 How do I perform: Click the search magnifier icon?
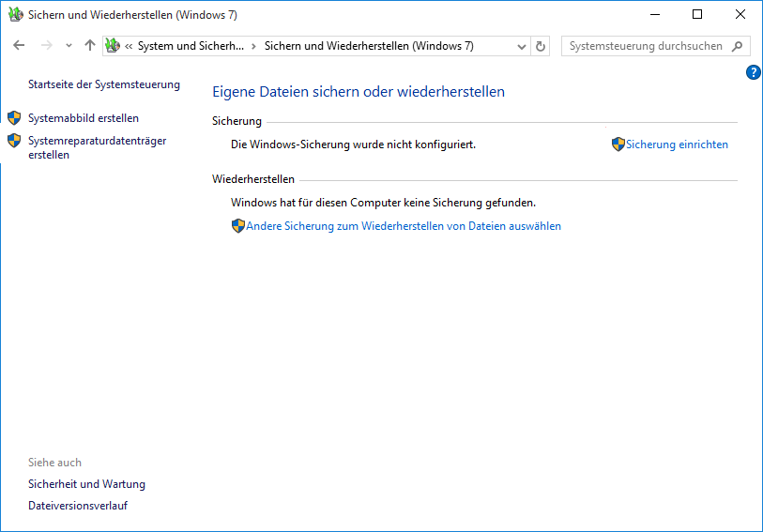[738, 46]
